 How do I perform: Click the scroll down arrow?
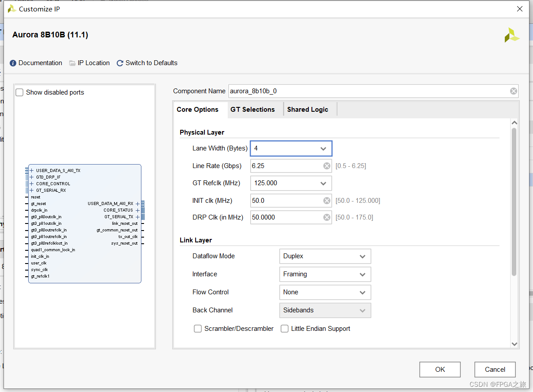[514, 344]
